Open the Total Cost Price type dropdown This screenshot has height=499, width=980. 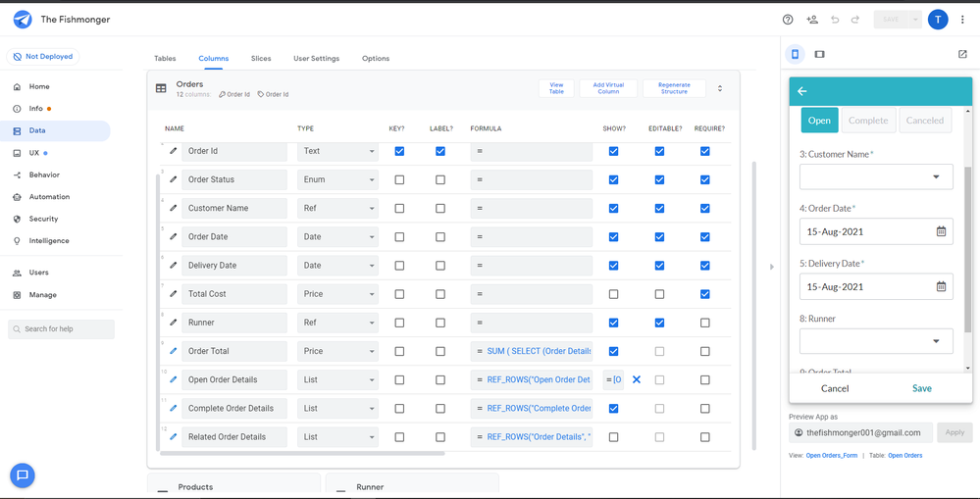click(x=337, y=294)
